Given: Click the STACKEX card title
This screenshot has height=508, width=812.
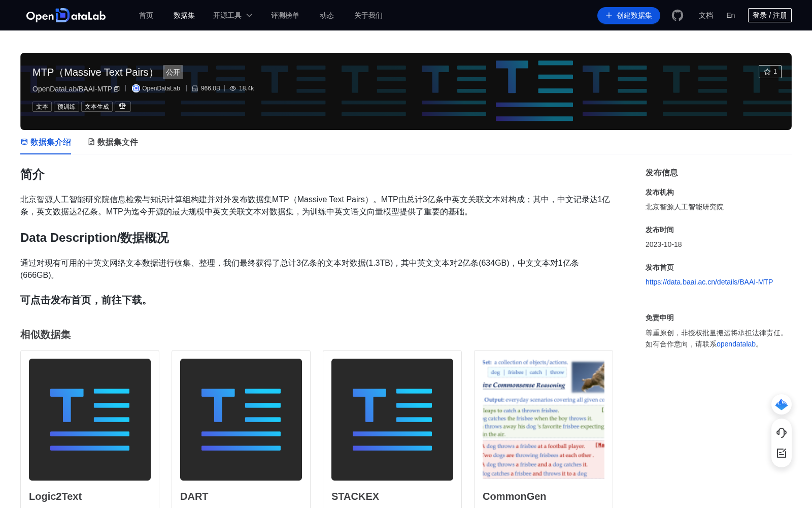Looking at the screenshot, I should pos(355,496).
